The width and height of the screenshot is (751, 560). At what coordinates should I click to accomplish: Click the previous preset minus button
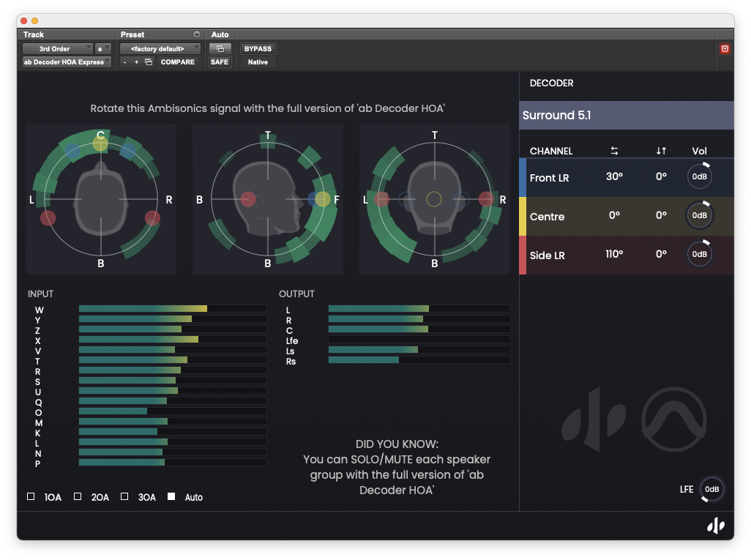125,61
